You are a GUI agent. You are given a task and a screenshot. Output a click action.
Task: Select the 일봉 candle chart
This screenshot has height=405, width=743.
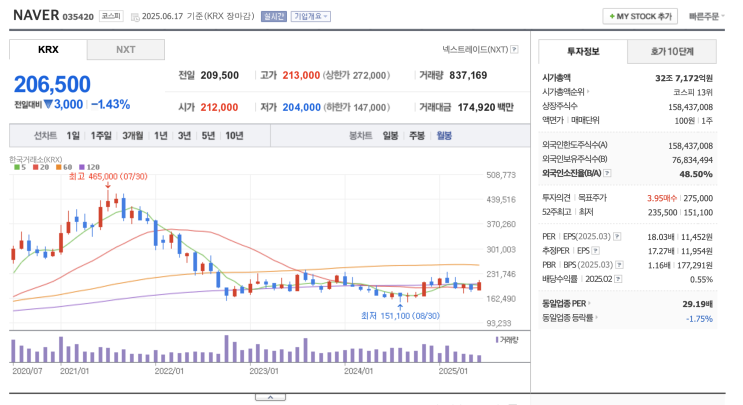point(390,136)
